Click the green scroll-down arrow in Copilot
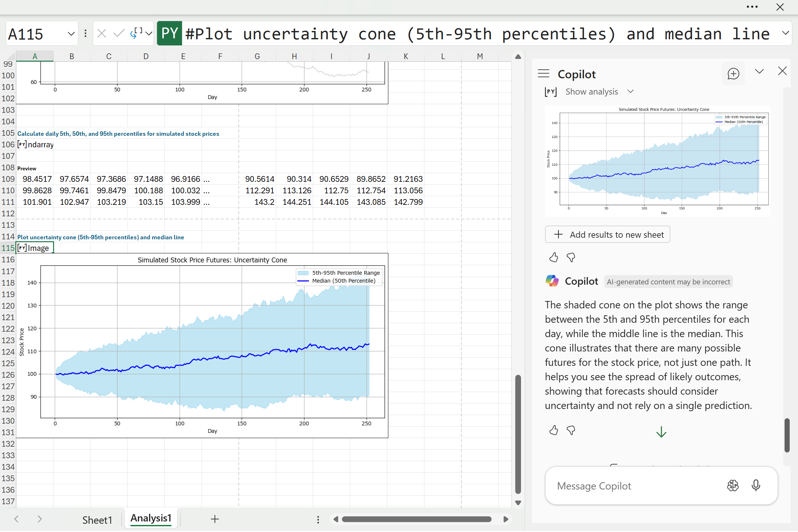 661,432
